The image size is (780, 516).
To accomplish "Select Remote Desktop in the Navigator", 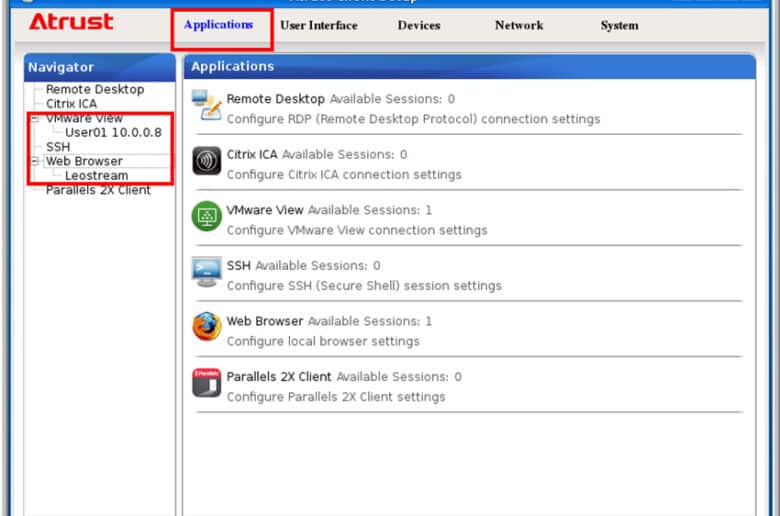I will (x=95, y=90).
